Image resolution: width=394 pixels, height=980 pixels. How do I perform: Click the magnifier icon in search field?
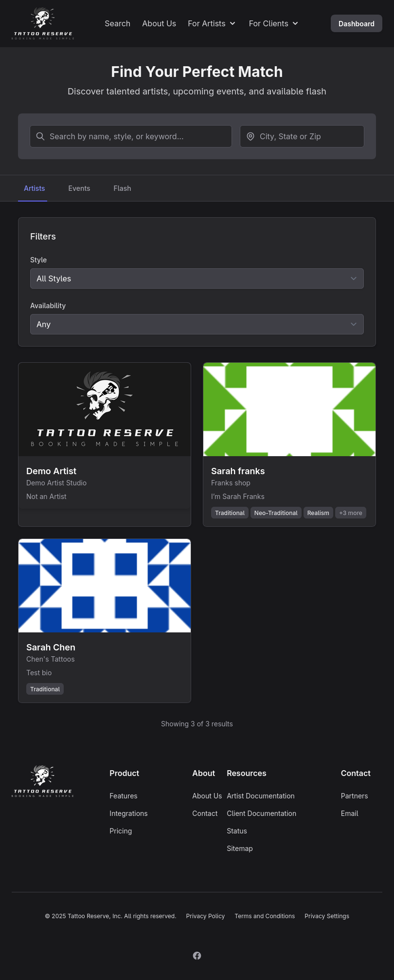40,136
